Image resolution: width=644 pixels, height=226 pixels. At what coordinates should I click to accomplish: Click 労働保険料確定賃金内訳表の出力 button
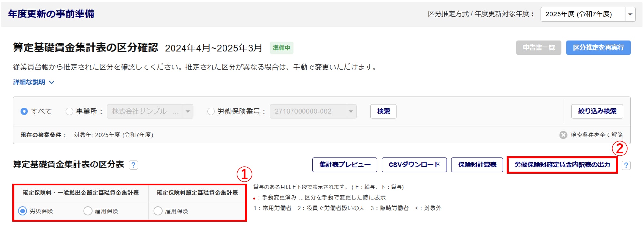(562, 165)
